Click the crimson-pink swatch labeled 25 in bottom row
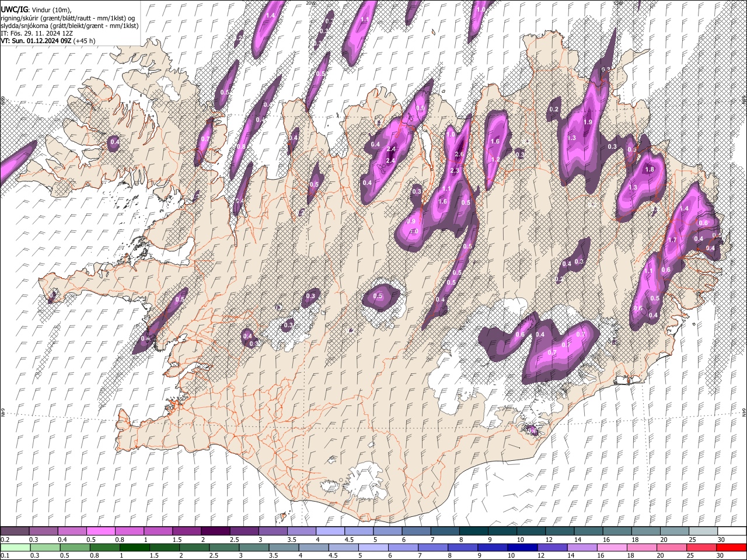This screenshot has width=747, height=560. pyautogui.click(x=701, y=548)
